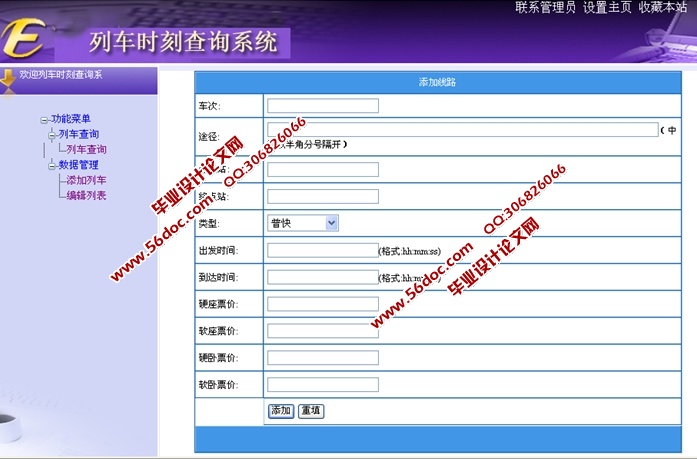Click the E logo in header

pos(23,38)
